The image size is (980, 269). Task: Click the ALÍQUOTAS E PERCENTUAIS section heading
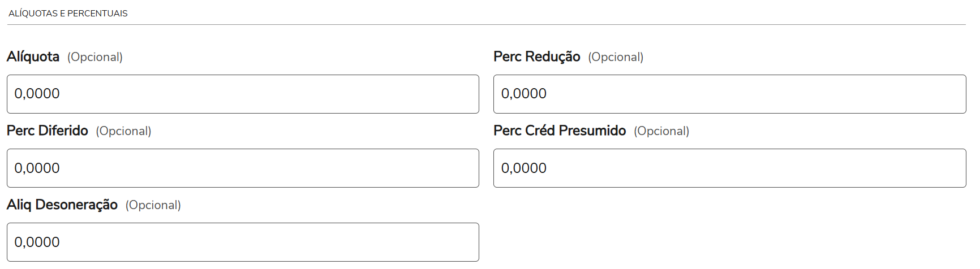(x=68, y=13)
